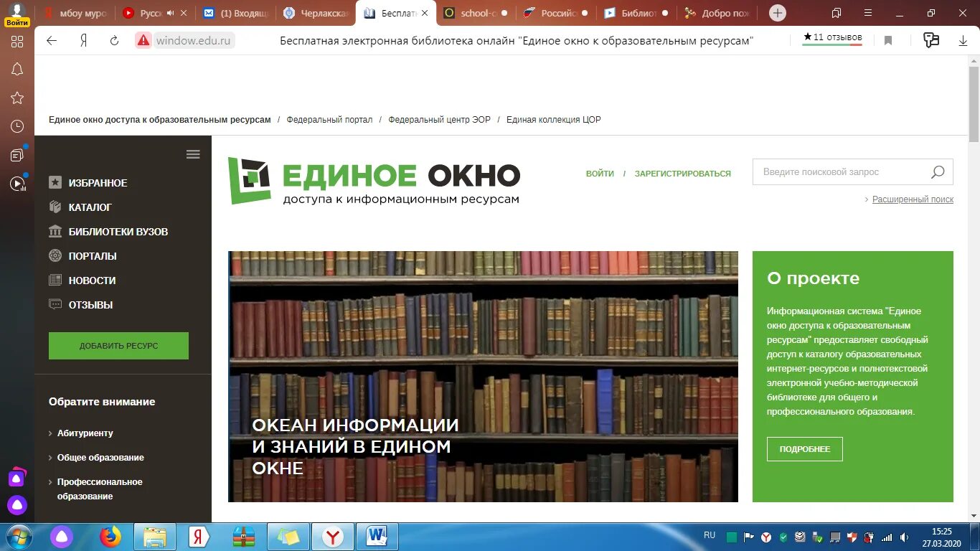This screenshot has width=980, height=551.
Task: Click the ЗАРЕГИСТРИРОВАТЬСЯ link
Action: pos(682,174)
